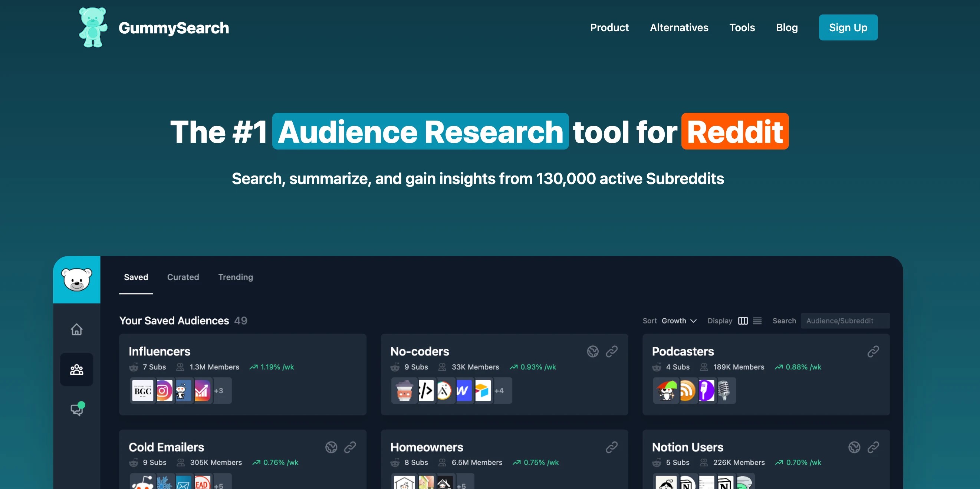Open the Cold Emailers audience title

(x=166, y=447)
